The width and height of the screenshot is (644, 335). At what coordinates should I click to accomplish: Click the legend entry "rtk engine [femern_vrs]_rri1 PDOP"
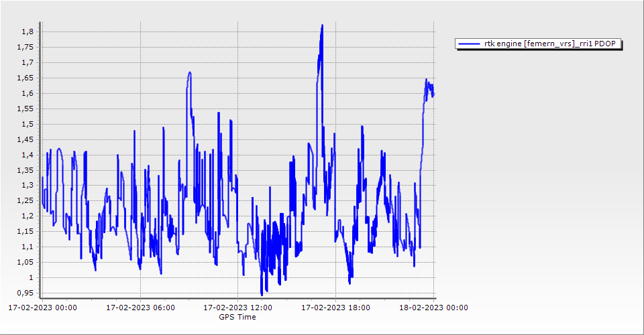coord(539,44)
